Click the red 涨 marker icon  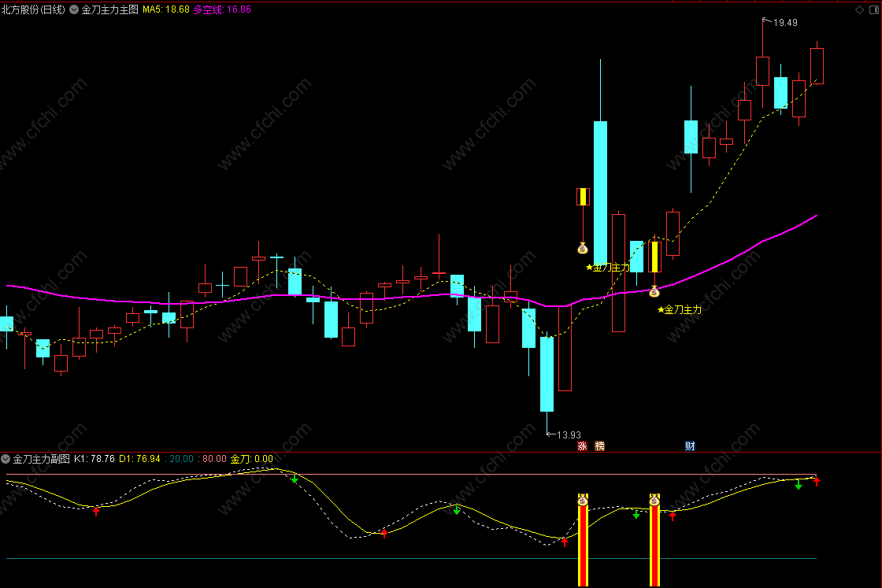582,446
